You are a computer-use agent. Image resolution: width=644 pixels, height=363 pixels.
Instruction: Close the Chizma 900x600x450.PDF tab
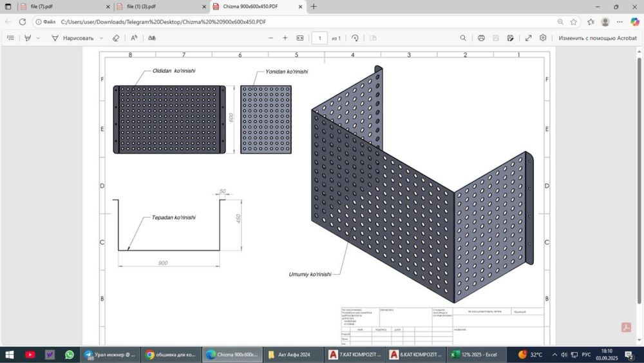coord(300,6)
